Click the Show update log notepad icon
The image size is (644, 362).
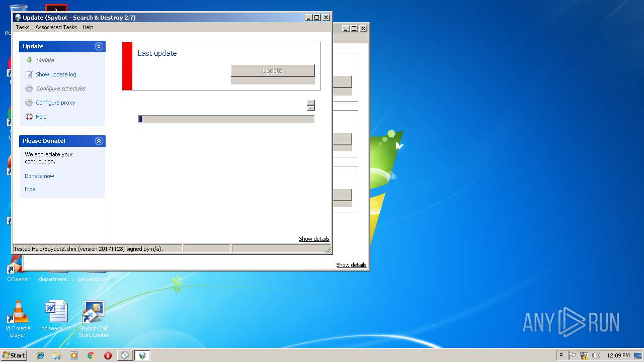coord(29,74)
